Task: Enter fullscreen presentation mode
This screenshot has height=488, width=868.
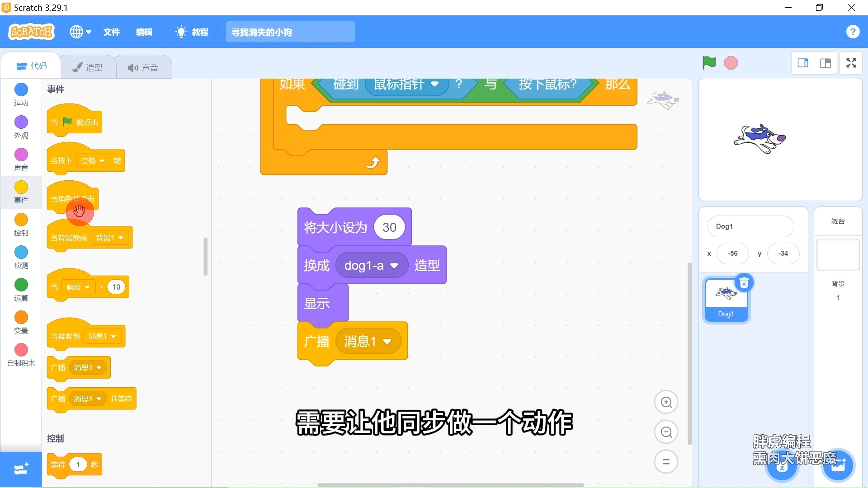Action: pos(850,63)
